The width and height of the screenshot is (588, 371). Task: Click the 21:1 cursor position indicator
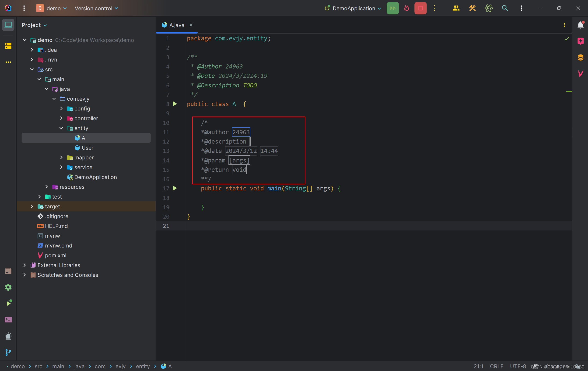[x=478, y=366]
